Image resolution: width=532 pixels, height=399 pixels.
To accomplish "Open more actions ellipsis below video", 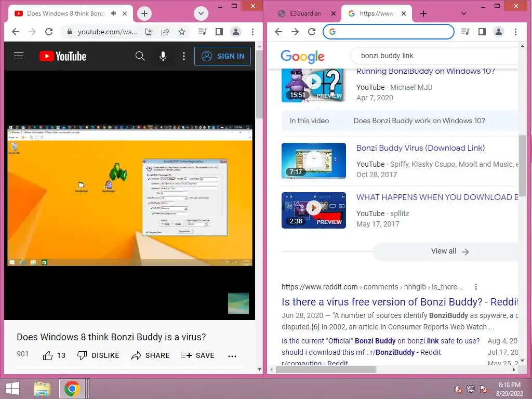I will tap(232, 356).
